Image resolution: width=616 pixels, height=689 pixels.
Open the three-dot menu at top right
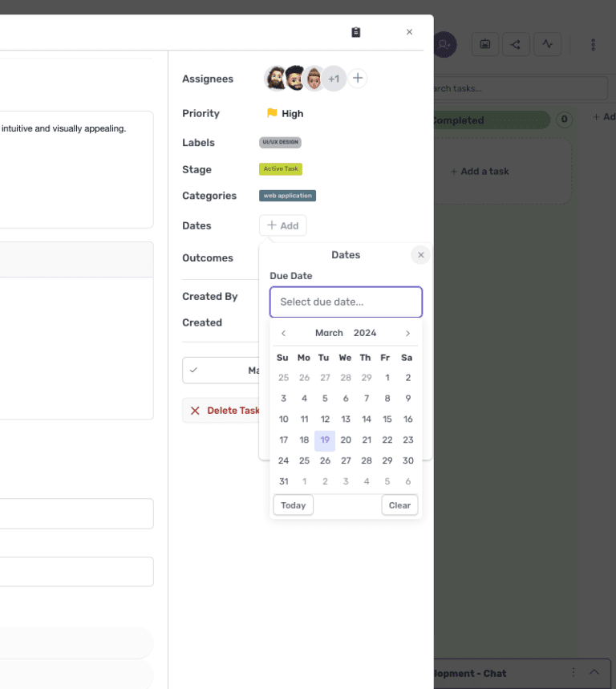click(x=593, y=44)
